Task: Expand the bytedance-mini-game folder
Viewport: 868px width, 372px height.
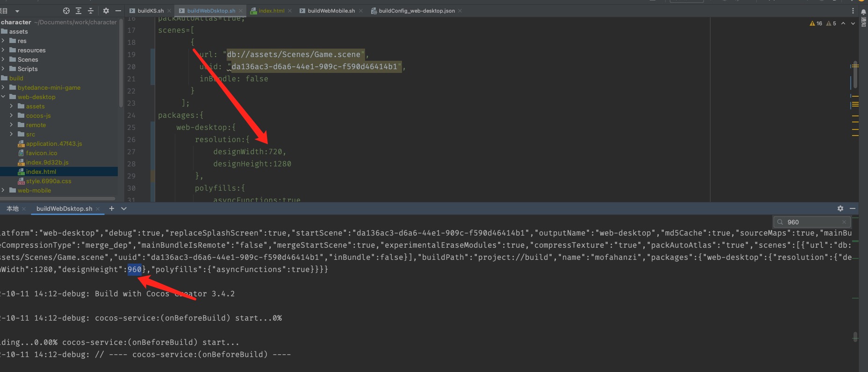Action: [3, 87]
